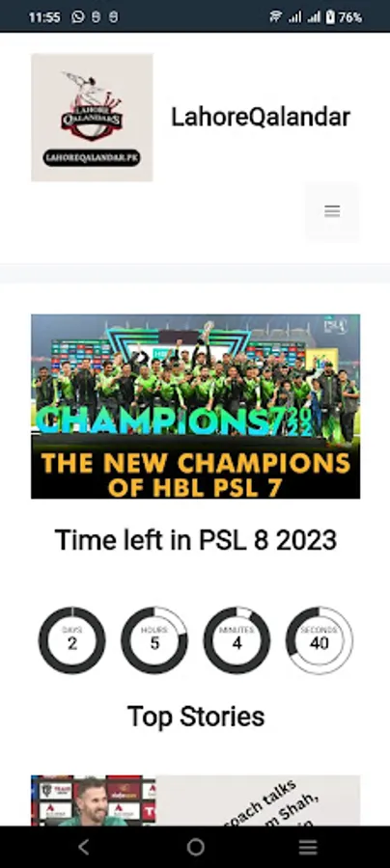The width and height of the screenshot is (390, 868).
Task: Open the LahoreQalandar site title
Action: [x=261, y=118]
